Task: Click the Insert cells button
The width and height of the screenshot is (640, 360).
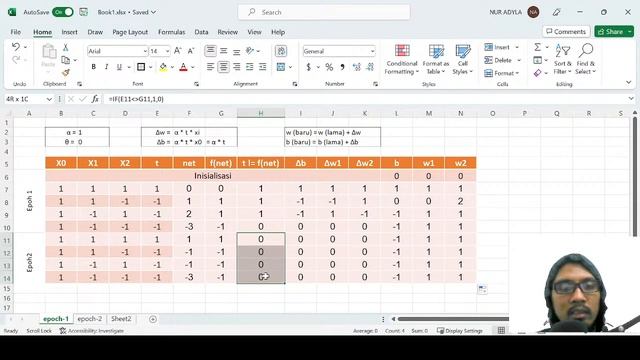Action: click(x=497, y=47)
